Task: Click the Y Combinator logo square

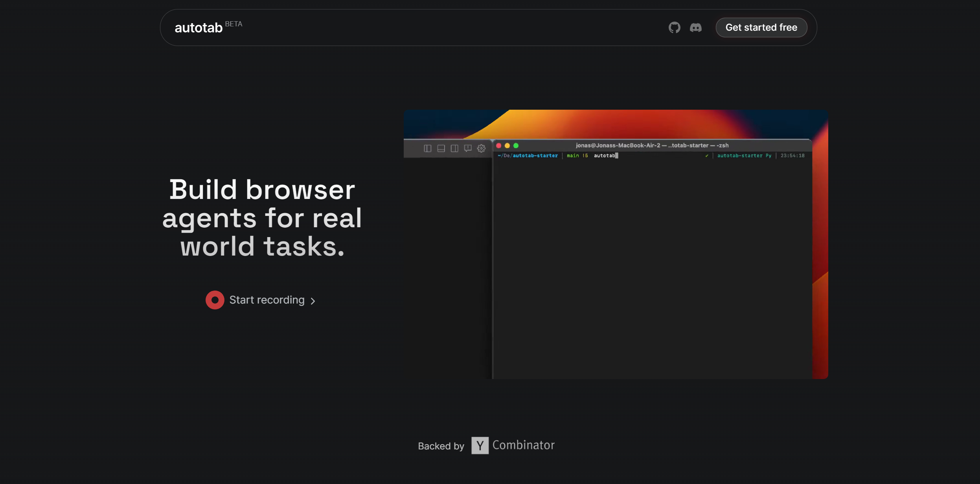Action: tap(480, 445)
